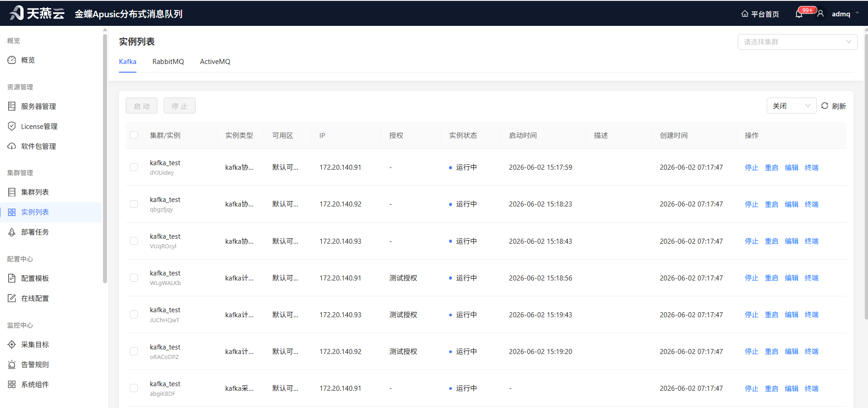
Task: Click 终端 link for instance VUqROcyl
Action: (x=811, y=241)
